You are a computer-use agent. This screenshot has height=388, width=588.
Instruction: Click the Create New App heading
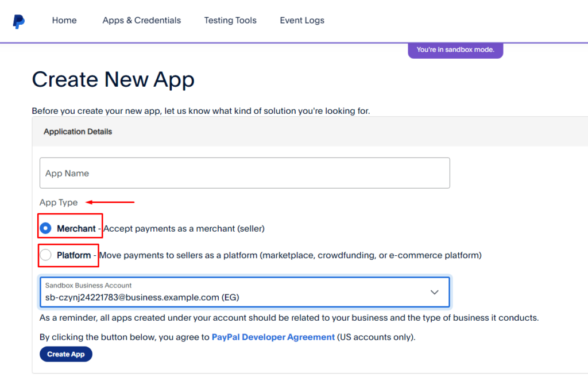(113, 79)
